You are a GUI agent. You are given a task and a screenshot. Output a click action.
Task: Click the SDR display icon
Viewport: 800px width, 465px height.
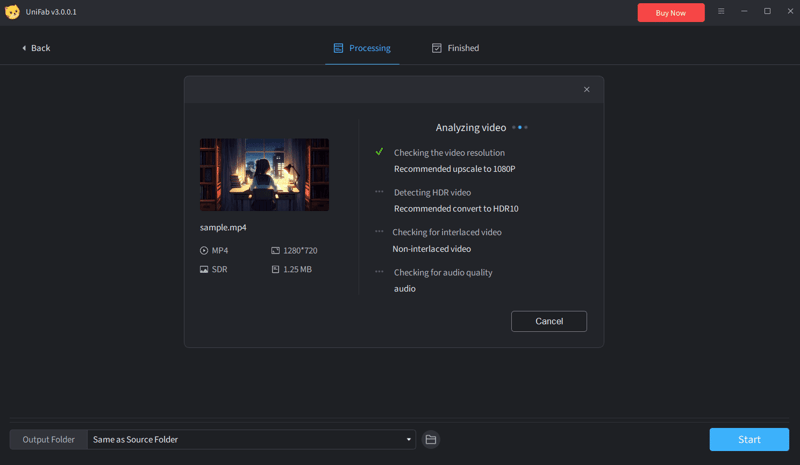204,270
